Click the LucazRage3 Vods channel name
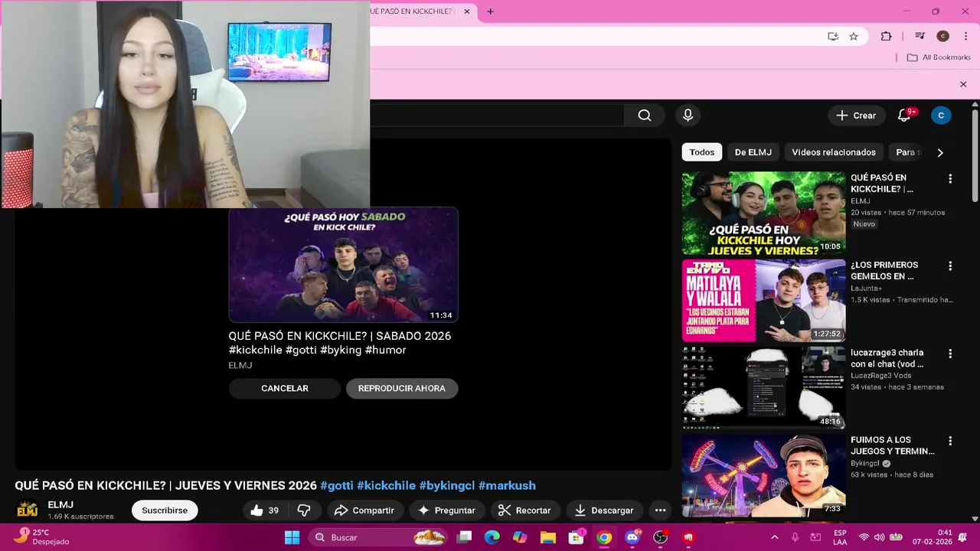Viewport: 980px width, 551px height. [x=881, y=376]
